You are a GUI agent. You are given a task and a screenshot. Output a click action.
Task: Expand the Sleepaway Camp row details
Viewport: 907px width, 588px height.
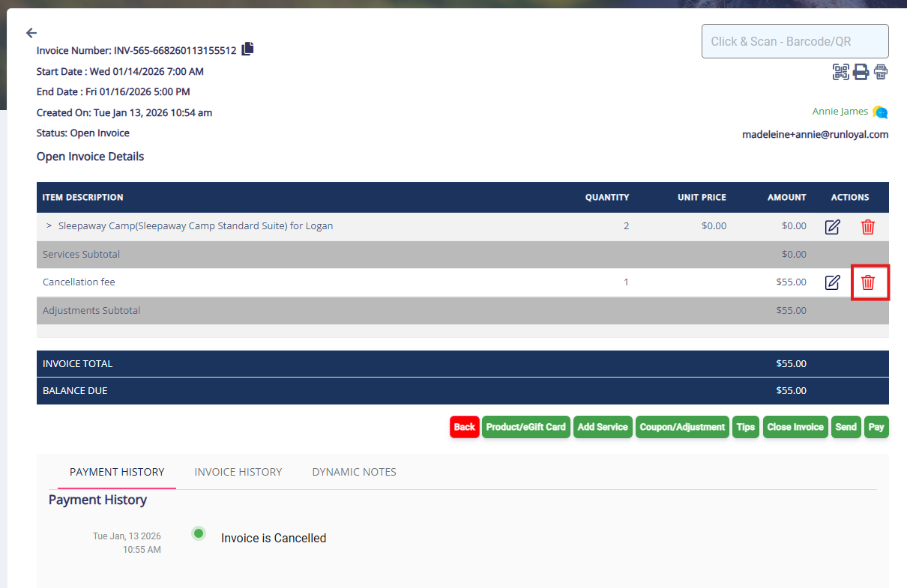(x=49, y=225)
